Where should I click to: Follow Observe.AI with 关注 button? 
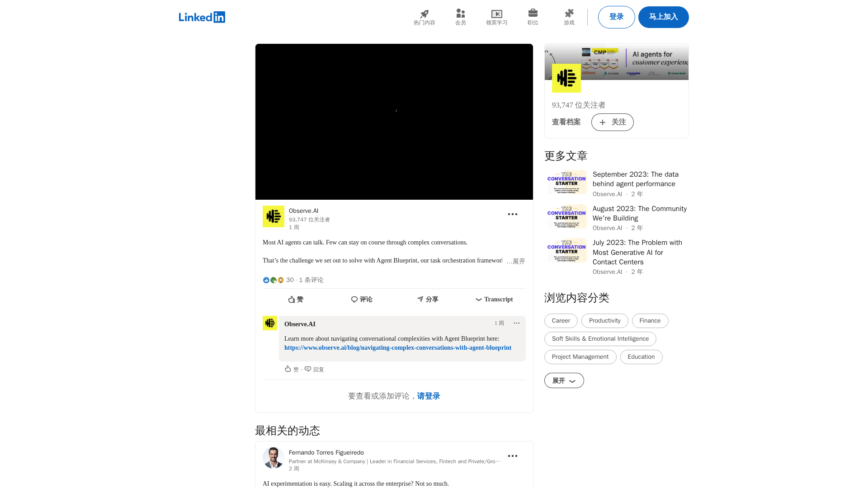pos(612,122)
